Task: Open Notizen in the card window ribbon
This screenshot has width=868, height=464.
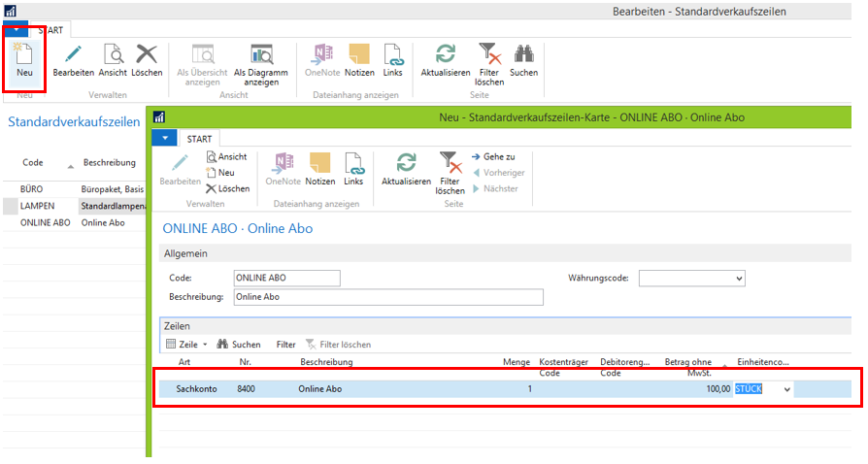Action: 320,170
